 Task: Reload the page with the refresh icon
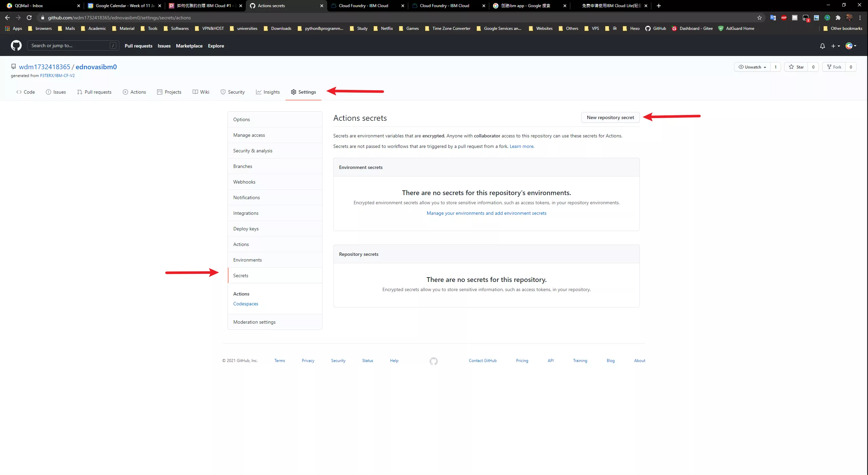(29, 18)
